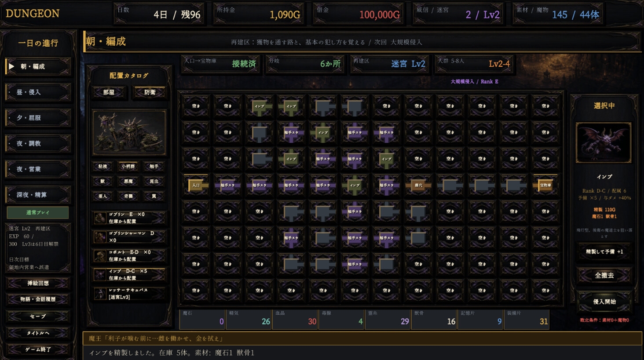The image size is (644, 360).
Task: Select locked レッサーサキュバス [迷宮Lv3] row
Action: (x=129, y=293)
